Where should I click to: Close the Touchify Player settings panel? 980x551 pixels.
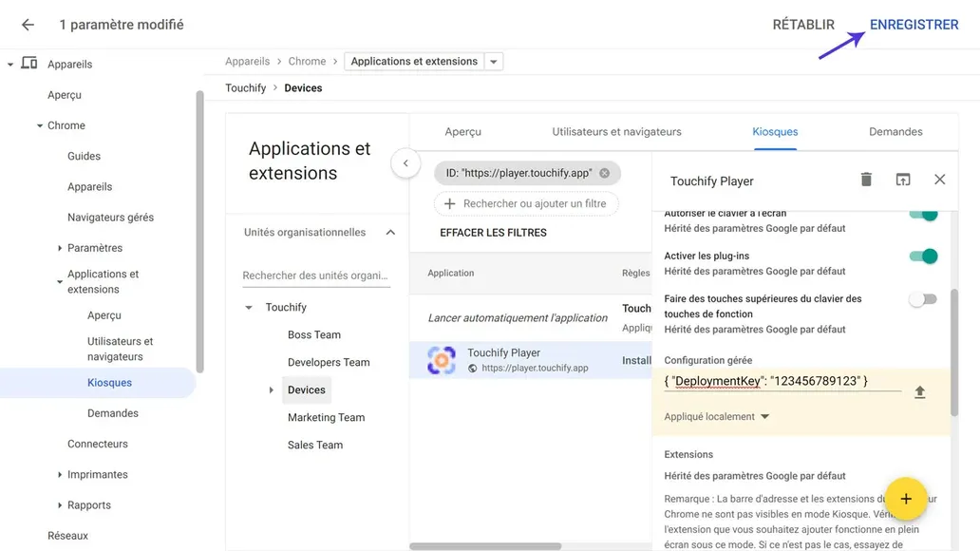click(939, 179)
